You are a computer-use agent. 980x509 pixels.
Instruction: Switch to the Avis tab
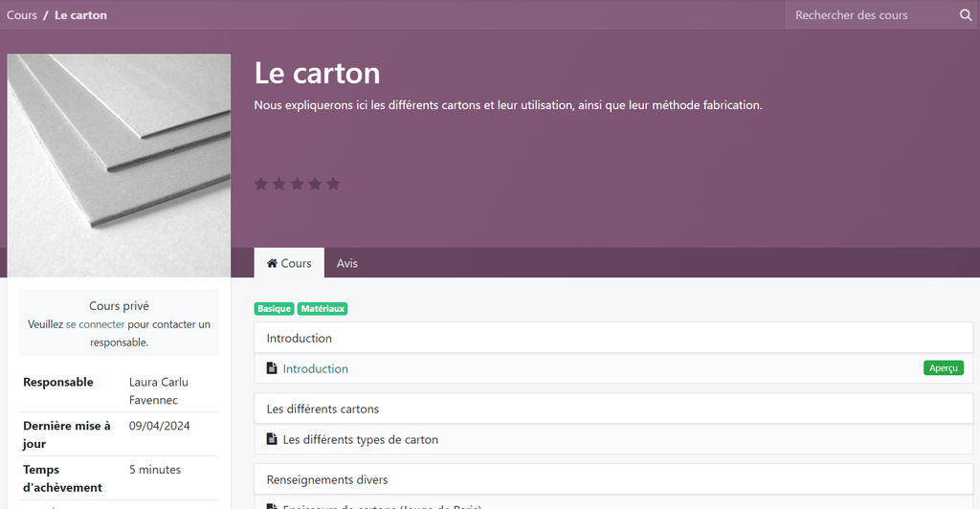click(x=346, y=263)
